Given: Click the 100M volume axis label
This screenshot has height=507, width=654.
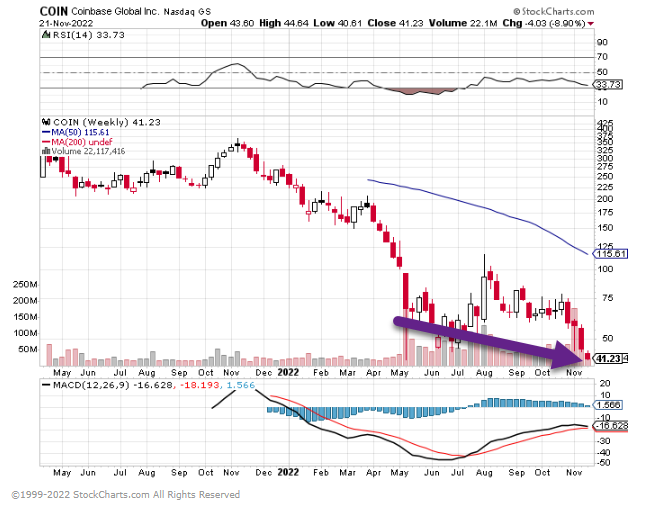Looking at the screenshot, I should (x=25, y=333).
